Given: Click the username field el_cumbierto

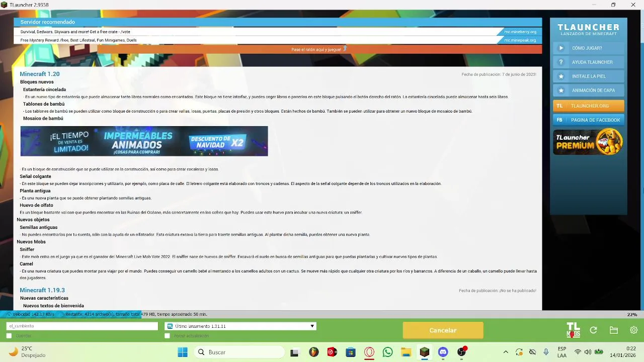Looking at the screenshot, I should (82, 326).
